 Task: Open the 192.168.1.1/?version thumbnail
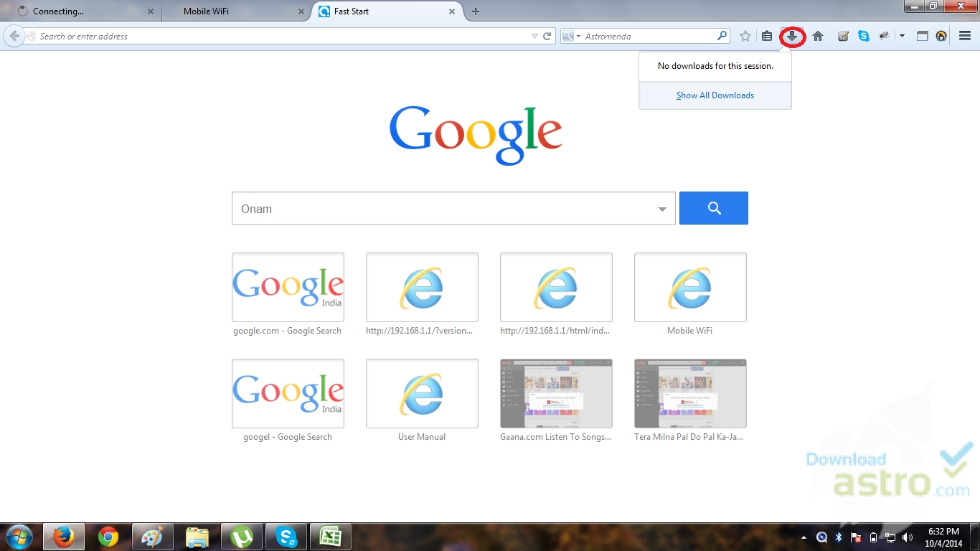pyautogui.click(x=422, y=287)
